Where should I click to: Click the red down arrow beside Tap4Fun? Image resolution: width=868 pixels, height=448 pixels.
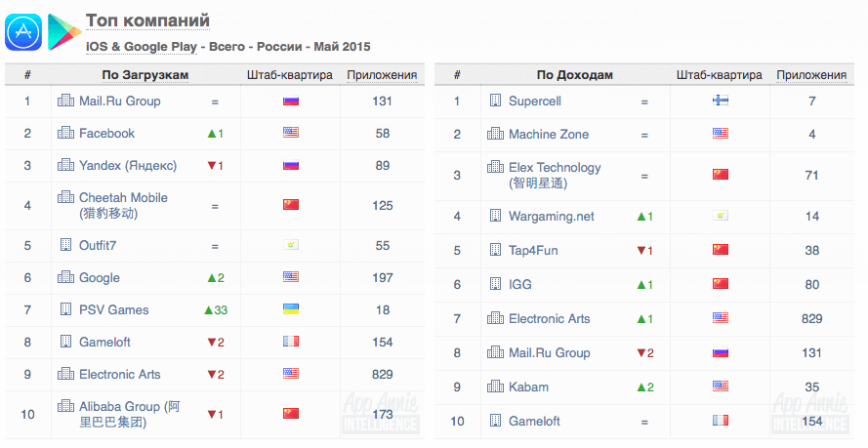click(x=640, y=250)
